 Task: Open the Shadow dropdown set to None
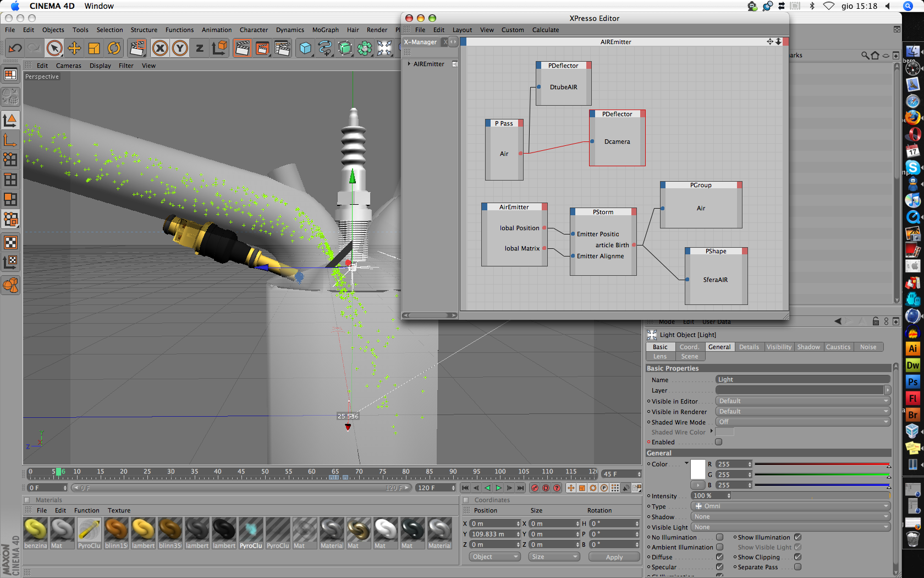click(x=790, y=516)
